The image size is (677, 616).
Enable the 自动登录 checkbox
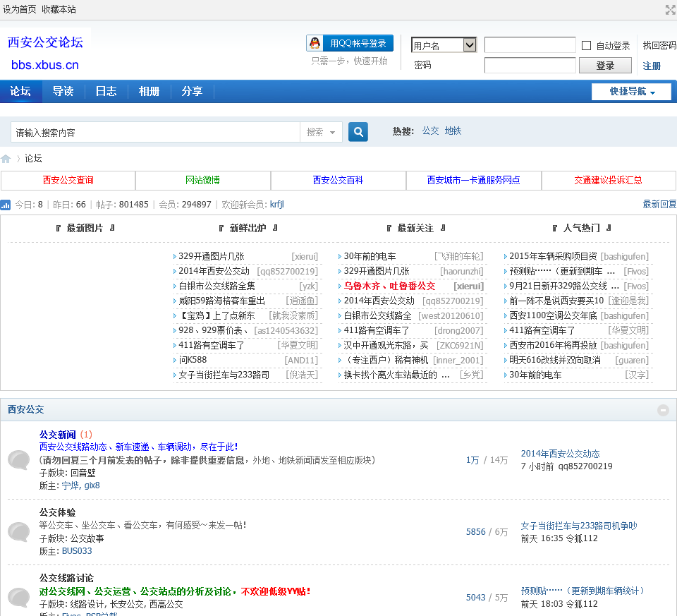(586, 46)
